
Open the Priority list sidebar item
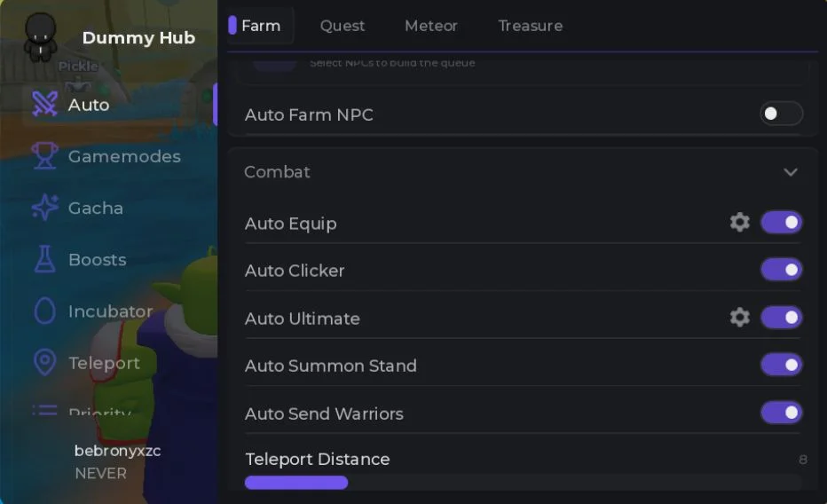pyautogui.click(x=82, y=410)
